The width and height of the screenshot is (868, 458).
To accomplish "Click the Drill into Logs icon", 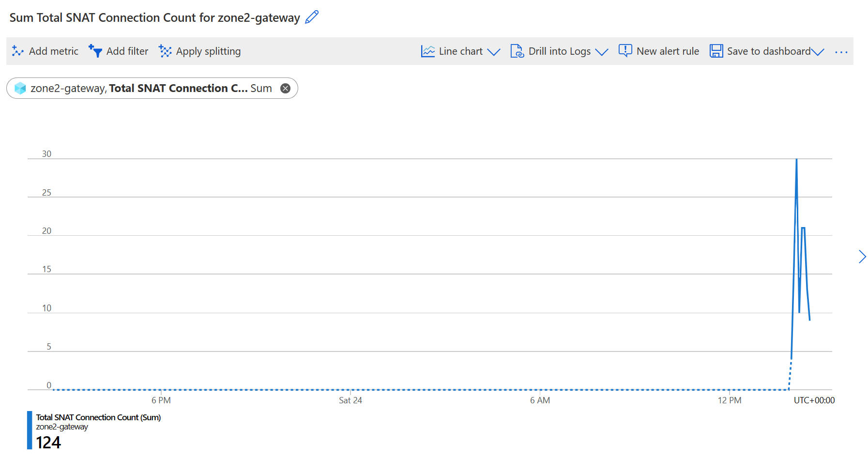I will coord(518,51).
